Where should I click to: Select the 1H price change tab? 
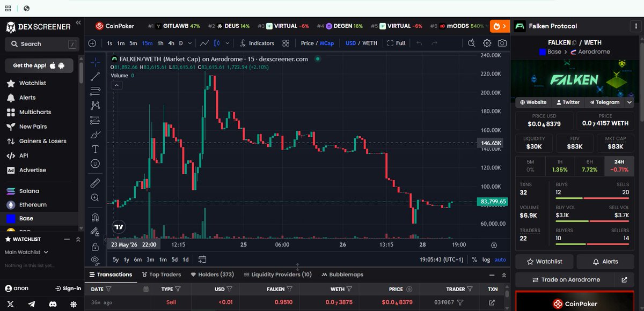click(x=560, y=166)
